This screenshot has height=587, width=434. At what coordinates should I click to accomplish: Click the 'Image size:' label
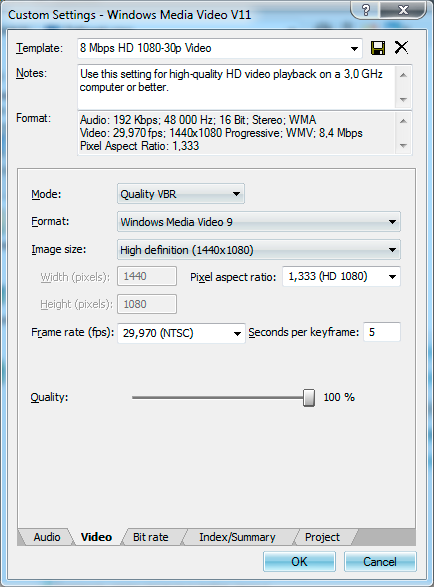pos(58,249)
